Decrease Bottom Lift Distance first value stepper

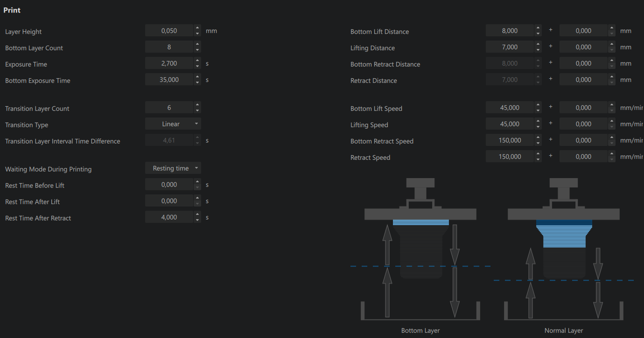click(538, 33)
